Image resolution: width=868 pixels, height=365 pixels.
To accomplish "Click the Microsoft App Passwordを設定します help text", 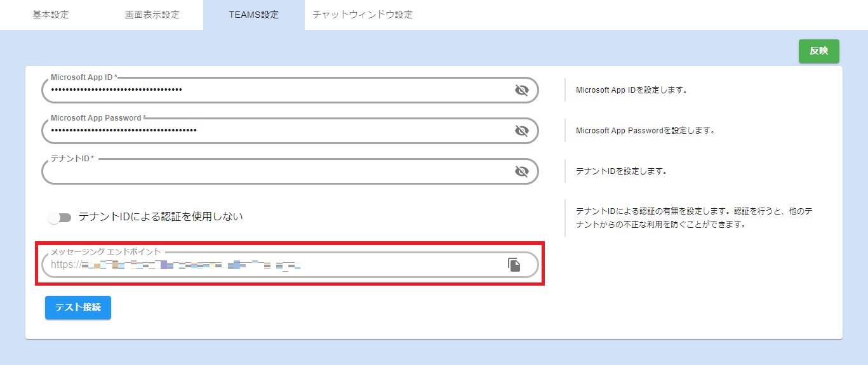I will click(x=646, y=131).
